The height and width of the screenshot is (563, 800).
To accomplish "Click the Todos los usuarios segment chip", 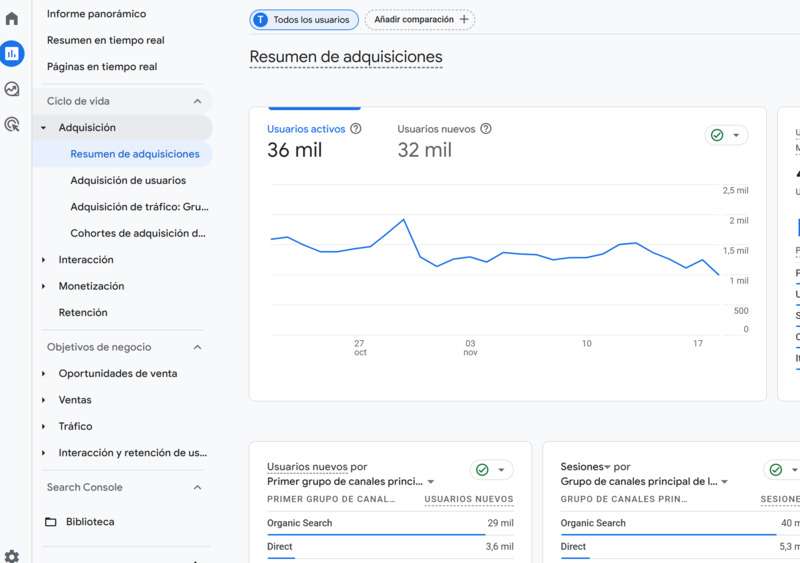I will (304, 20).
